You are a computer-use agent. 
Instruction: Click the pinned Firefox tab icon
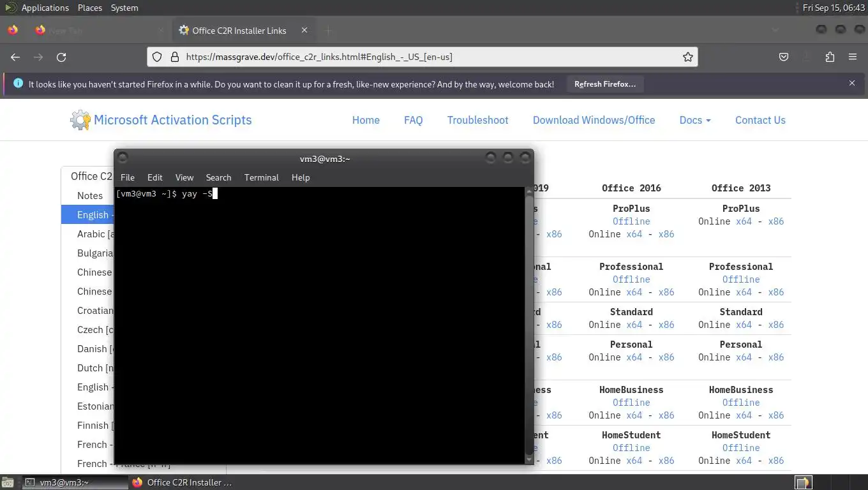point(13,30)
